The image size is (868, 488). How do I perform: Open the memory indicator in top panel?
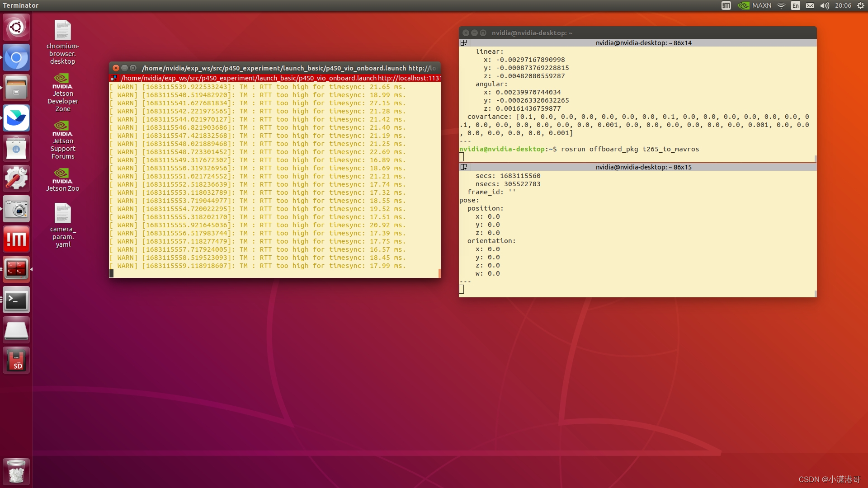(x=726, y=5)
